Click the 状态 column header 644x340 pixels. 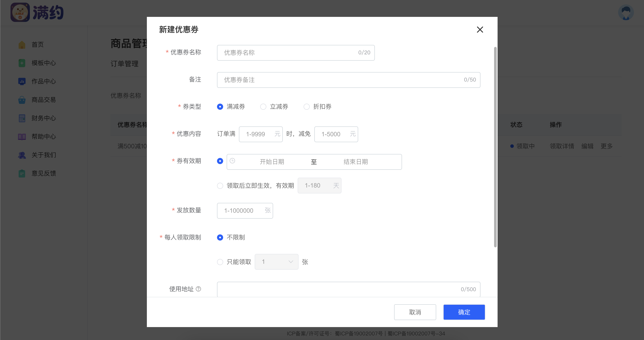(x=516, y=125)
